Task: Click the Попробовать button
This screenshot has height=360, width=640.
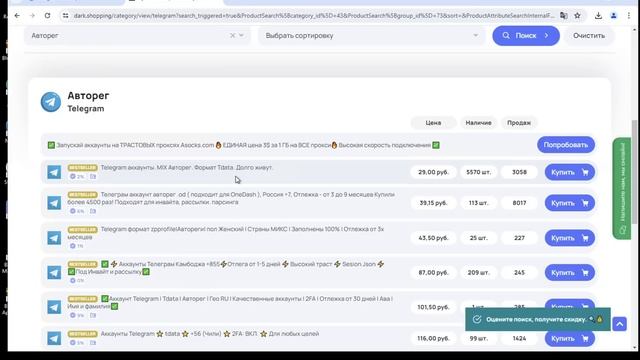Action: coord(566,145)
